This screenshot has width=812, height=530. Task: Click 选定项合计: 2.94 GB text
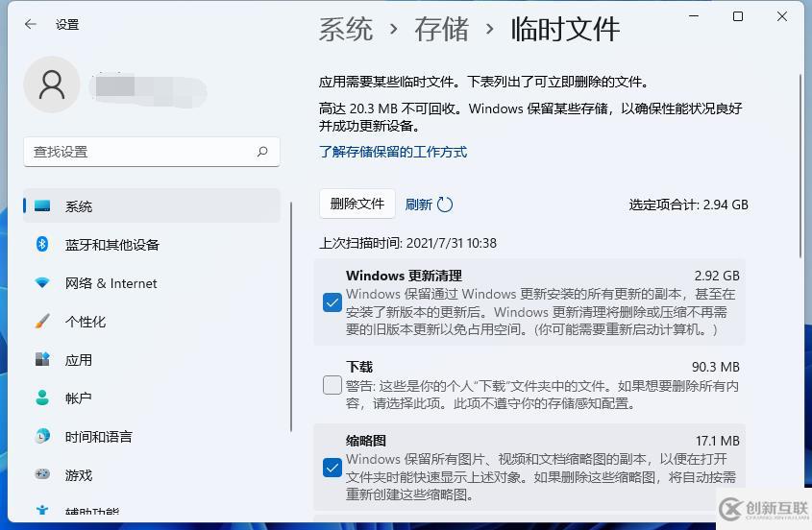(688, 205)
